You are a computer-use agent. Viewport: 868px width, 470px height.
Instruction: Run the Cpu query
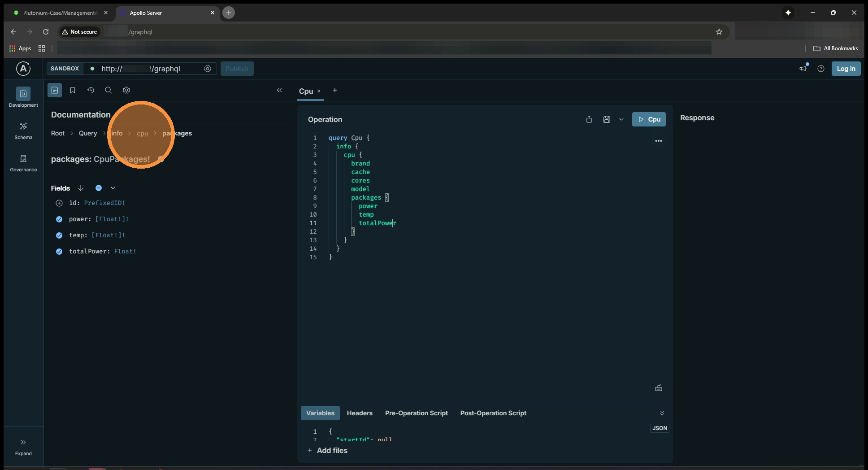649,119
